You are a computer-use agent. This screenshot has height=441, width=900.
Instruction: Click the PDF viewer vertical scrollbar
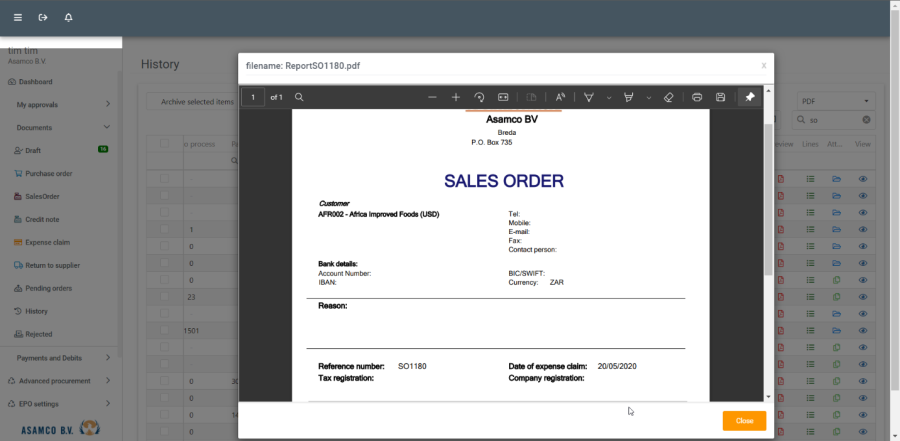coord(768,200)
